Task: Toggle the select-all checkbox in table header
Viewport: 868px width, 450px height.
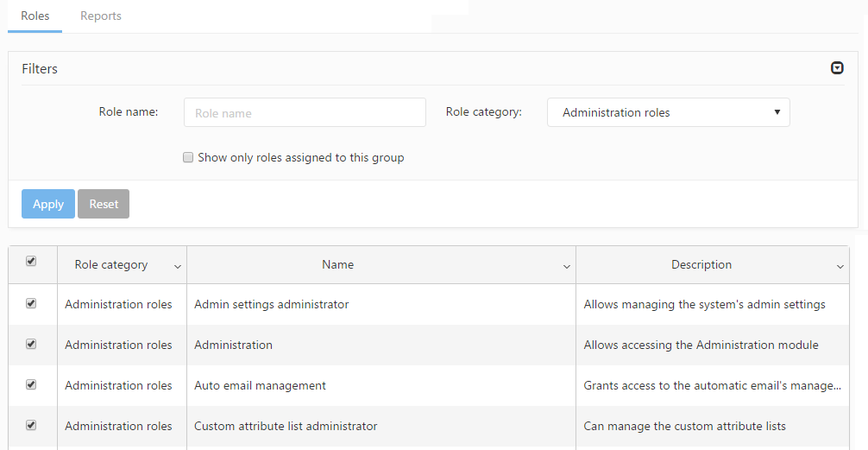Action: 32,262
